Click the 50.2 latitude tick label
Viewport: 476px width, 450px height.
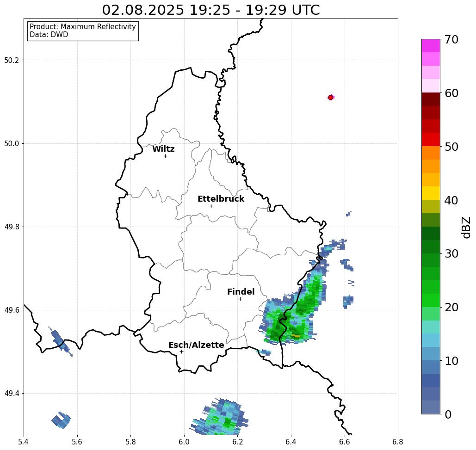[12, 60]
